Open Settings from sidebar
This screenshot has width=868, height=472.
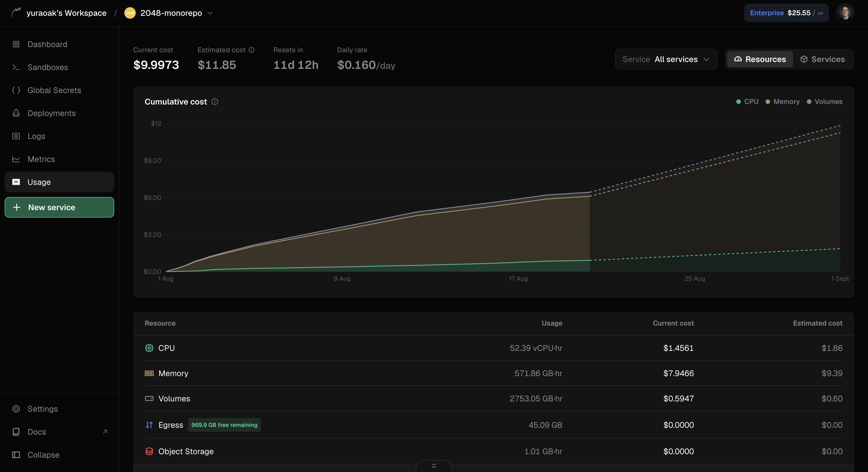pyautogui.click(x=59, y=409)
